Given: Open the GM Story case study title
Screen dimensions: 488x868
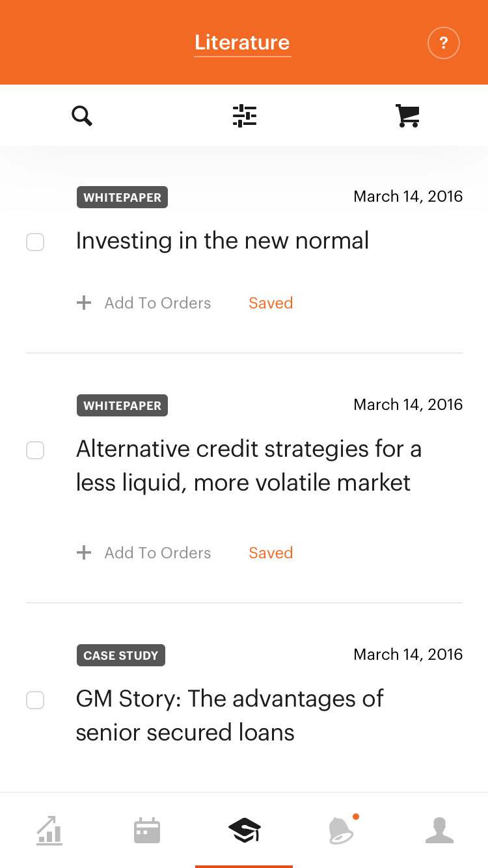Looking at the screenshot, I should tap(229, 715).
